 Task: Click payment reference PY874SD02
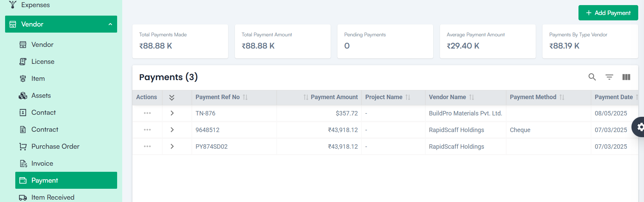click(211, 147)
